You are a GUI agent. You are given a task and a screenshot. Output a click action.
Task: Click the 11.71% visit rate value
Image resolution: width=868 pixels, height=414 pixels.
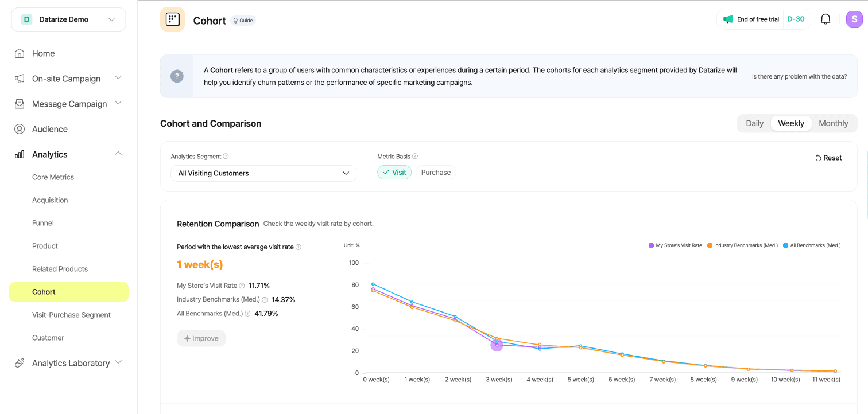[x=259, y=286]
